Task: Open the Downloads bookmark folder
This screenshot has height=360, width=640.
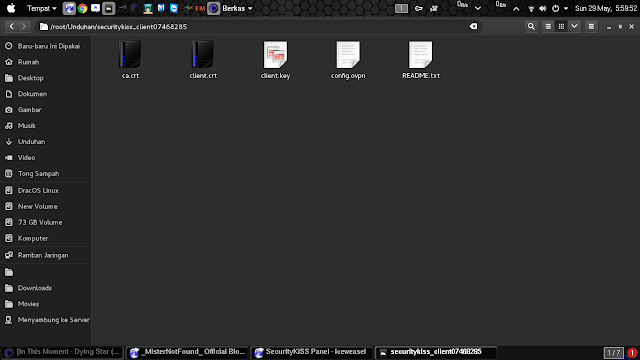Action: point(45,288)
